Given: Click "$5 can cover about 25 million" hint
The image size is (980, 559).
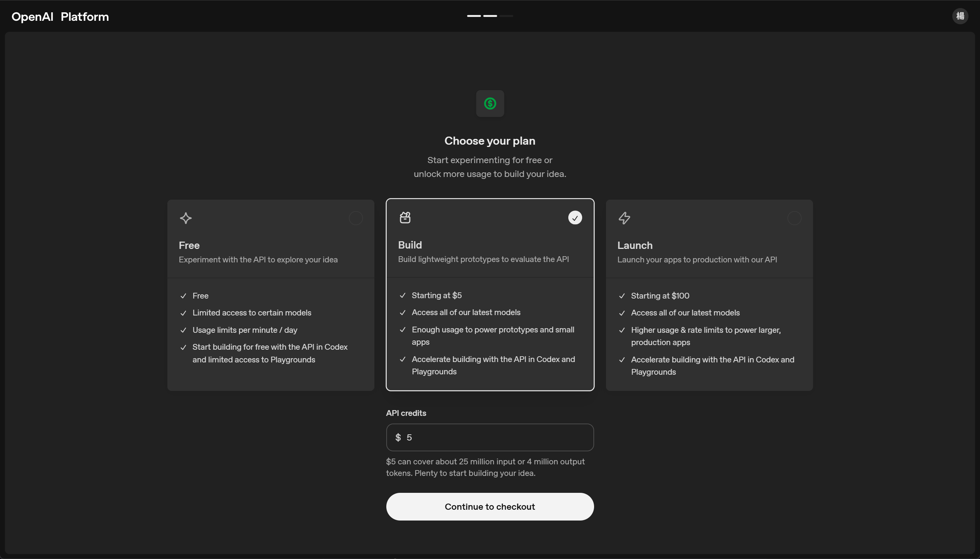Looking at the screenshot, I should pyautogui.click(x=485, y=467).
